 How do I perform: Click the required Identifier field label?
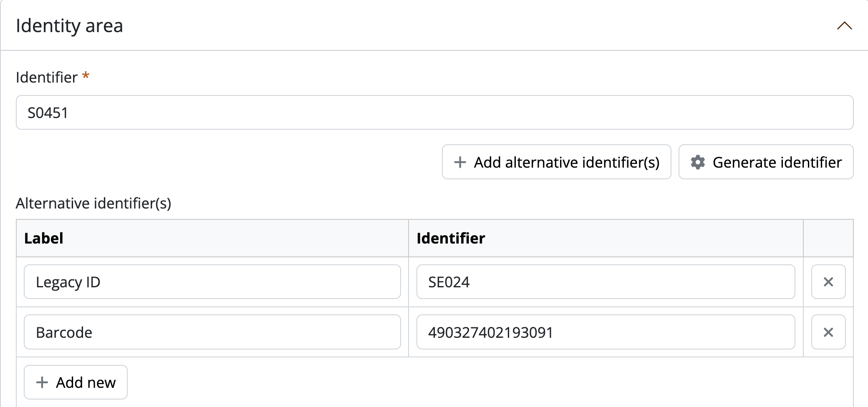pyautogui.click(x=47, y=78)
